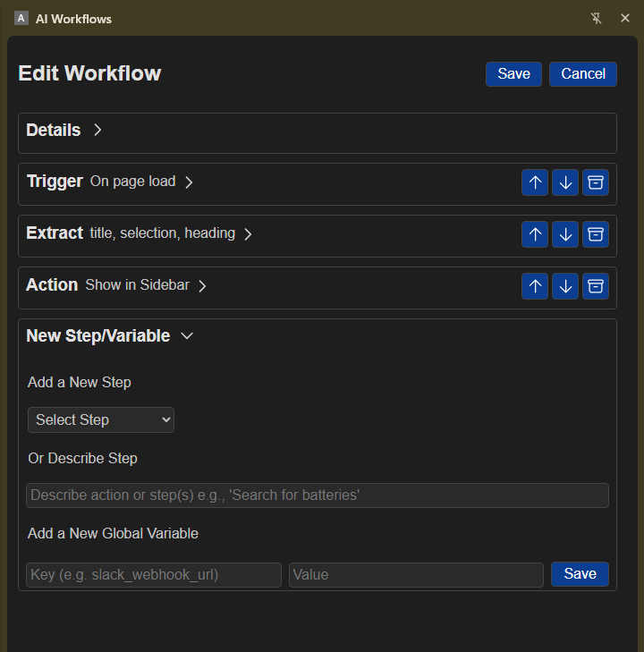
Task: Unpin the AI Workflows panel
Action: (597, 18)
